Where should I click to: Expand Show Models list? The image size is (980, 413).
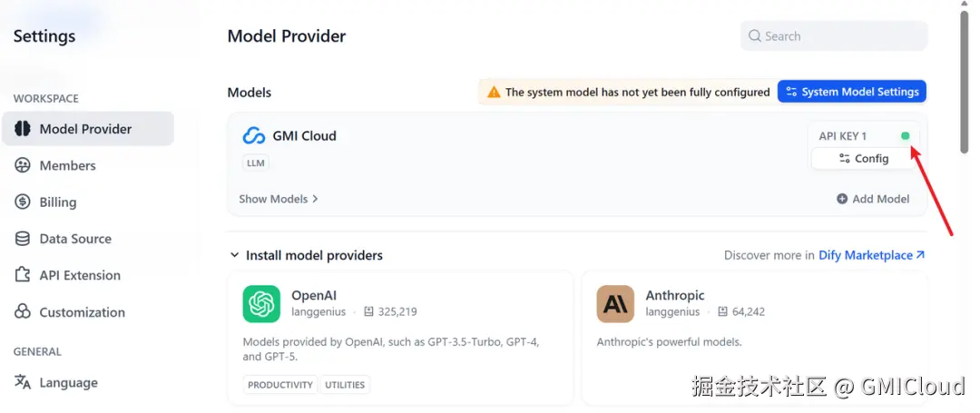pyautogui.click(x=279, y=199)
